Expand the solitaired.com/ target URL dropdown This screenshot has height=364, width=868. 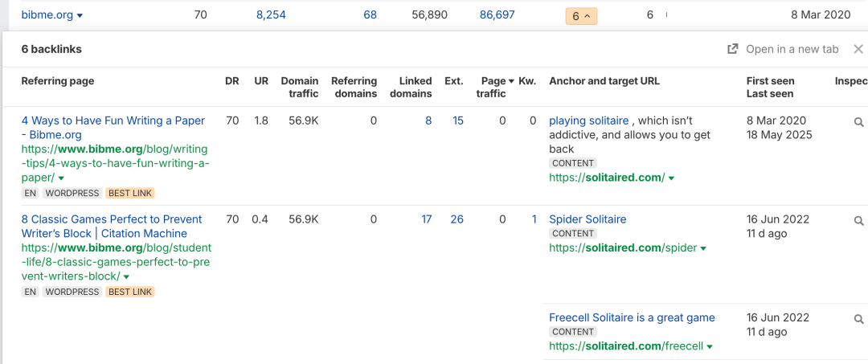coord(671,178)
